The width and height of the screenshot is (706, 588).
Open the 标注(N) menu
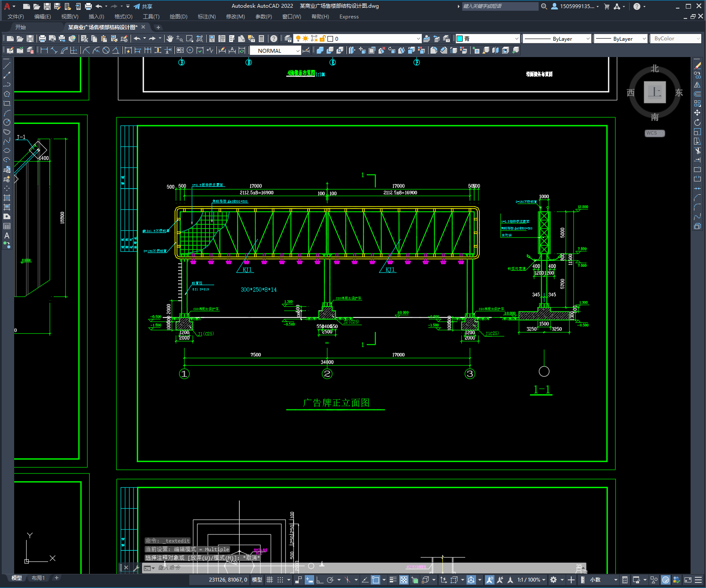click(x=206, y=17)
